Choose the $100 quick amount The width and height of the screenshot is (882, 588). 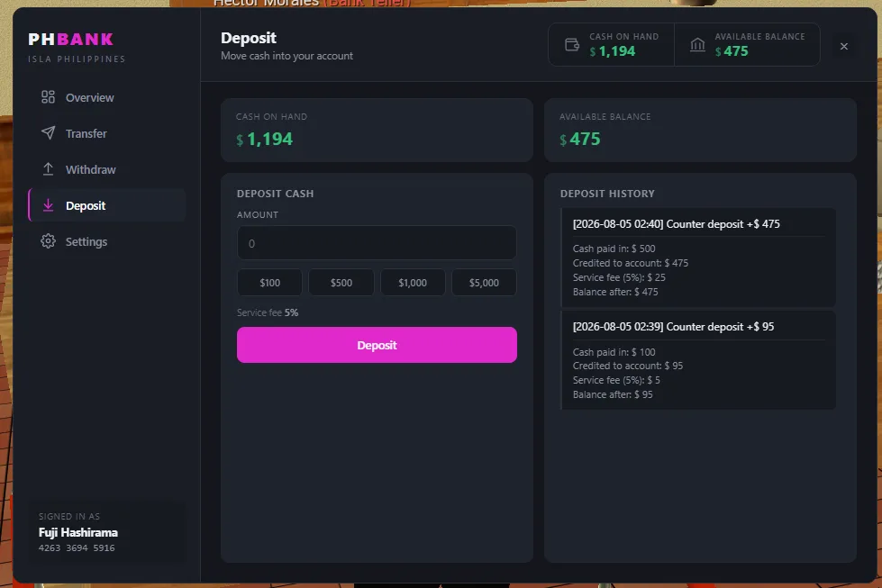(269, 282)
